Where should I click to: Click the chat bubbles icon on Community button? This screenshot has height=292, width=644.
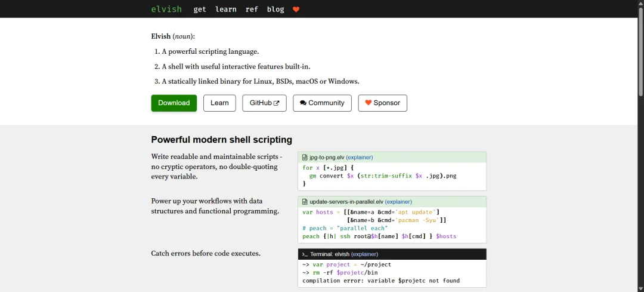[303, 103]
